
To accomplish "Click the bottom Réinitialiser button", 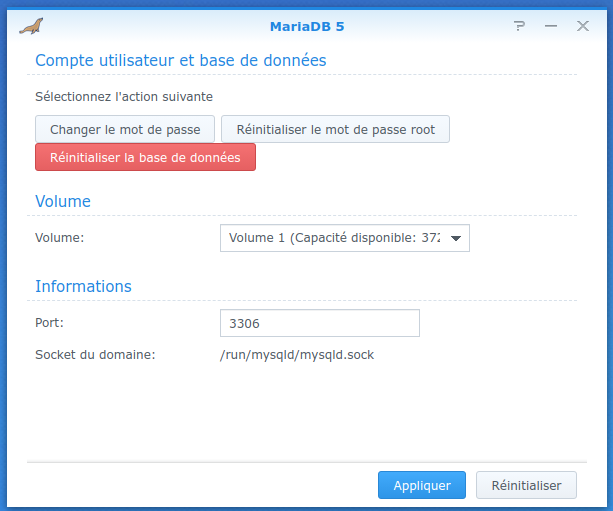I will 526,485.
